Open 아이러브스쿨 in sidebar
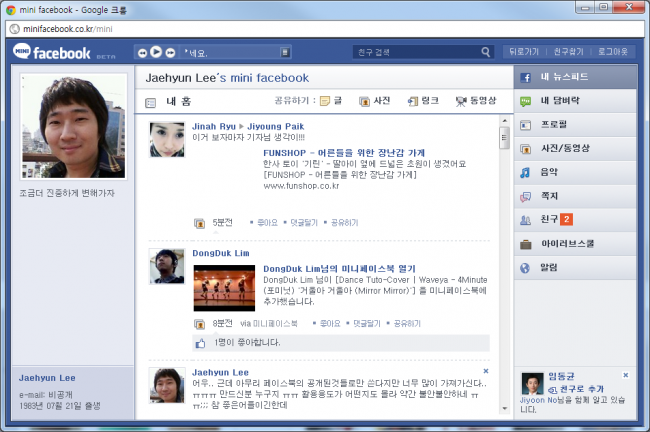This screenshot has width=650, height=432. pyautogui.click(x=575, y=244)
